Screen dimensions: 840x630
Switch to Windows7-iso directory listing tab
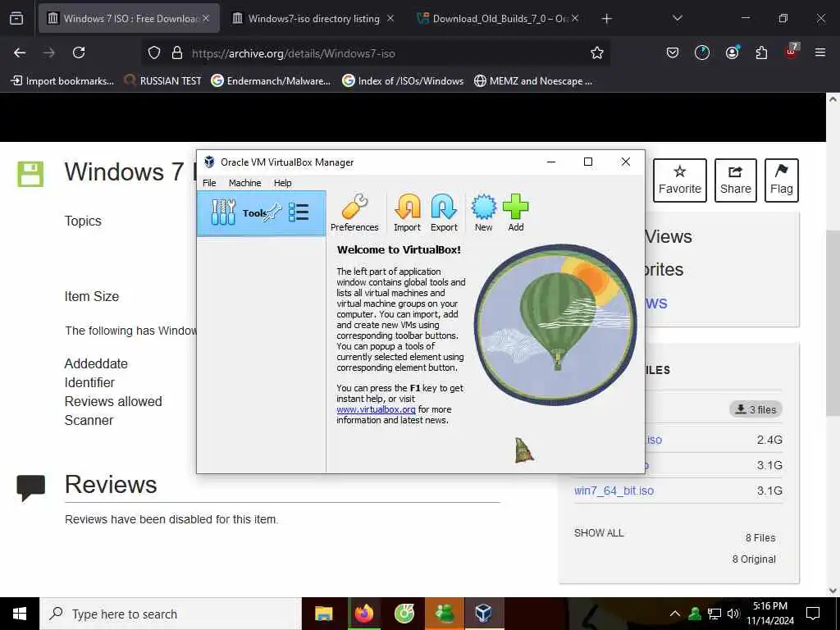point(313,18)
